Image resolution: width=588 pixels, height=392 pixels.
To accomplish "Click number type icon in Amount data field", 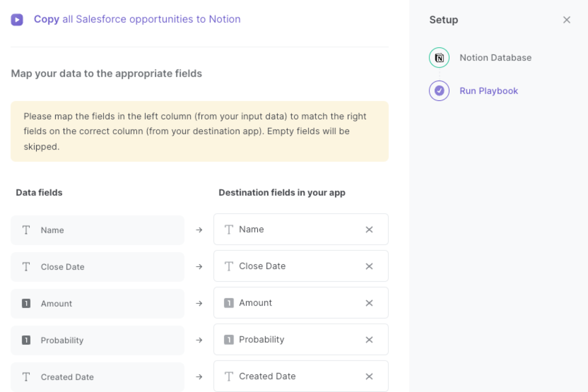I will [26, 303].
